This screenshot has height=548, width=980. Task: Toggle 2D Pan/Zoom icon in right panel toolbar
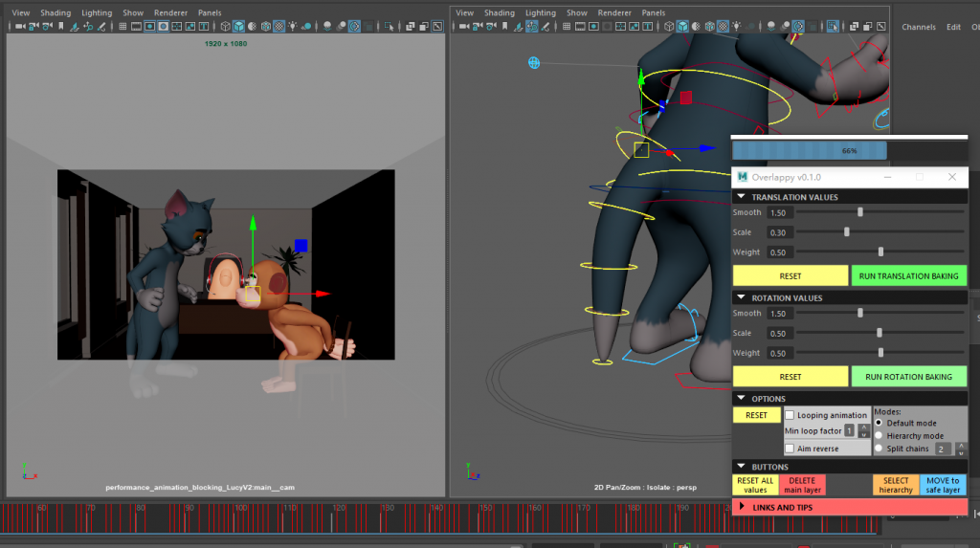tap(532, 26)
